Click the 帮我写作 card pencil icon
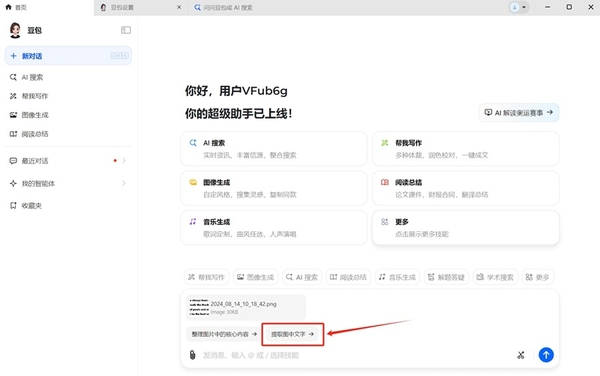 coord(385,143)
